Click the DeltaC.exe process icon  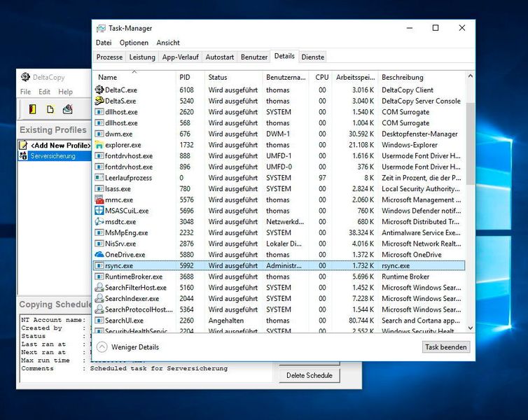coord(99,90)
